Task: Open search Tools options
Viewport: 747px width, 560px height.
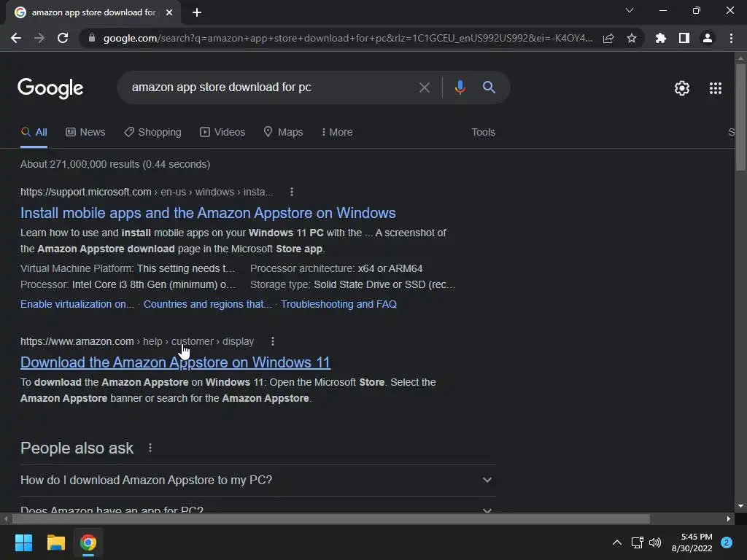Action: (x=483, y=133)
